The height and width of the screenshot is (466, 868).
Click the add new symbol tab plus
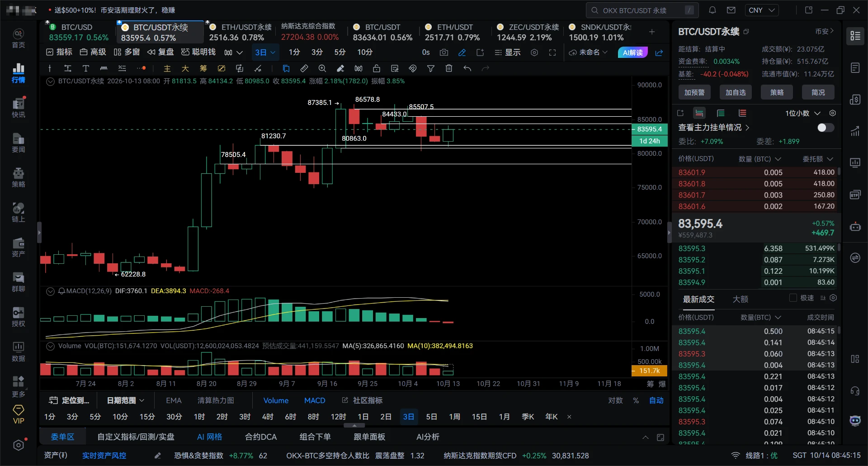[x=652, y=32]
